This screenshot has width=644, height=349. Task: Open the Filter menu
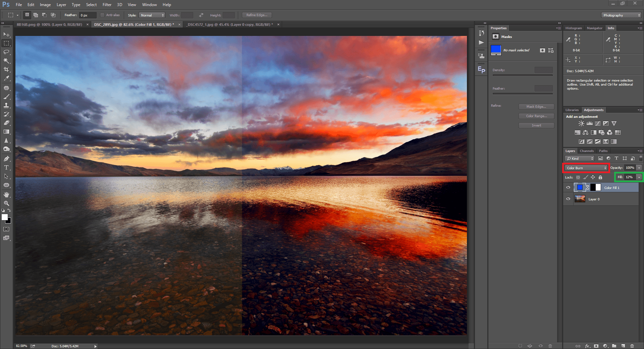point(107,5)
